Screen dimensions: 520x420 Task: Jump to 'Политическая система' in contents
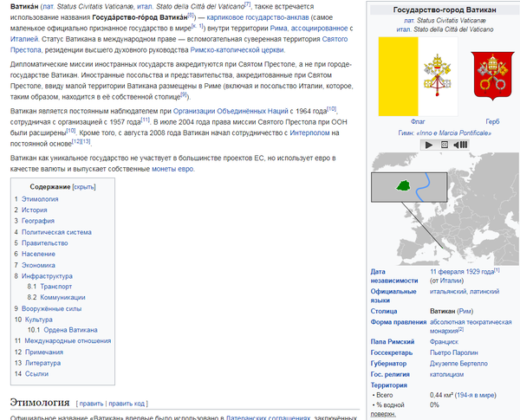[x=56, y=232]
